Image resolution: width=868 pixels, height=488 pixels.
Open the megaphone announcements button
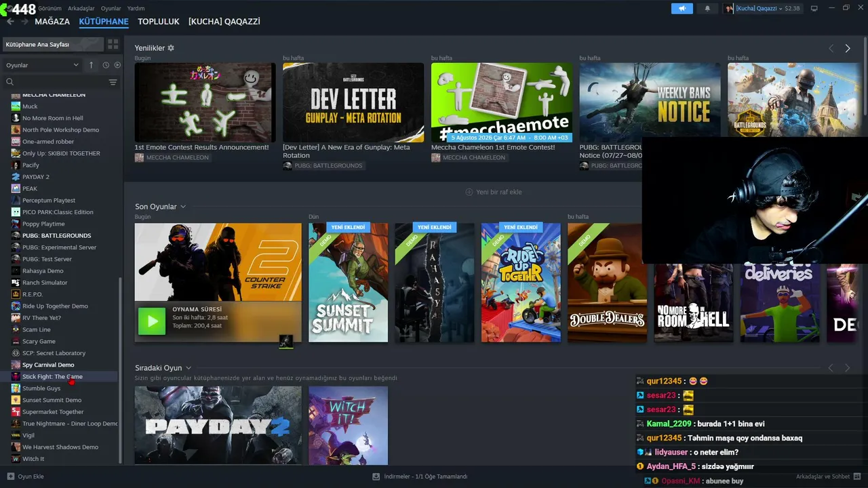(x=682, y=8)
